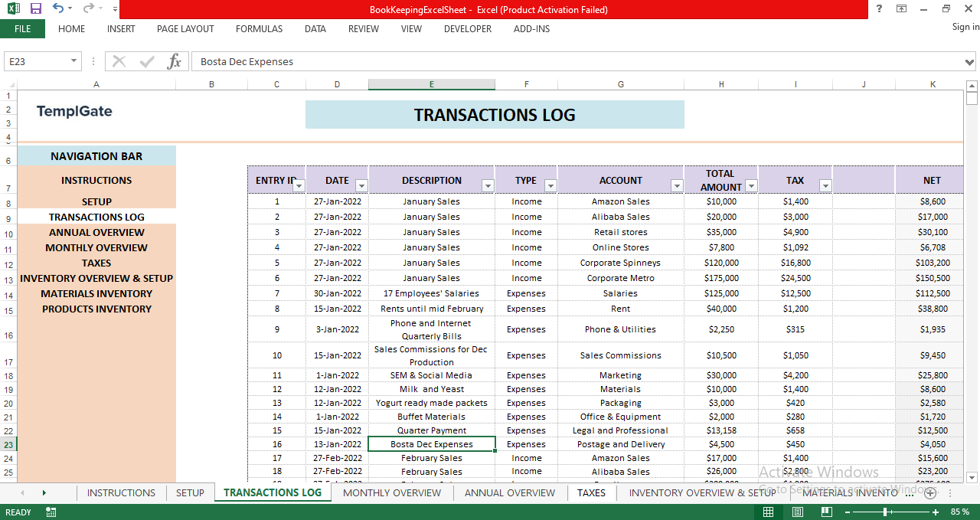This screenshot has height=520, width=980.
Task: Open the INSERT ribbon tab
Action: (x=121, y=29)
